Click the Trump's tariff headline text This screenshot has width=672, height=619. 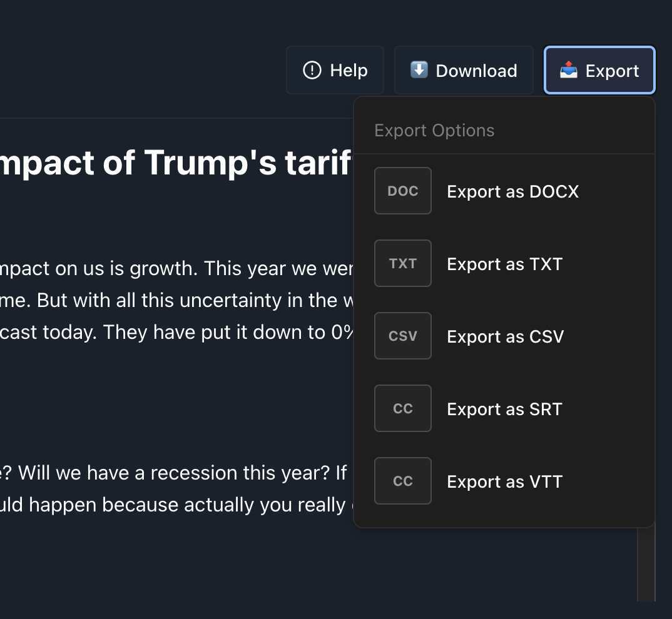click(x=176, y=163)
